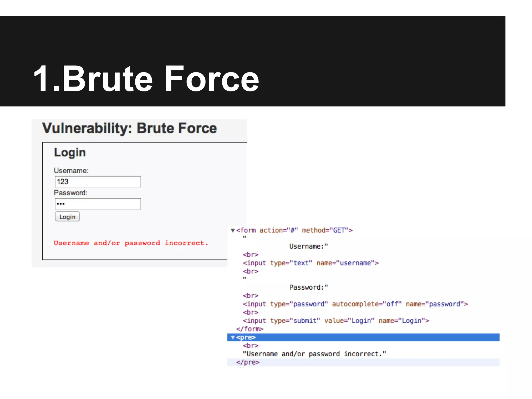Click the Password input field
This screenshot has width=532, height=399.
click(98, 204)
